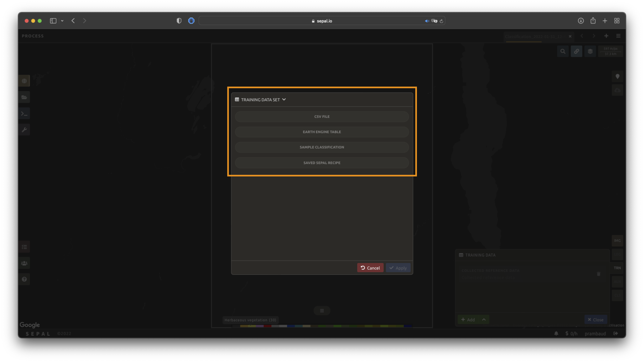The height and width of the screenshot is (362, 644).
Task: Expand the TRAINING DATA SET chevron
Action: click(x=284, y=100)
